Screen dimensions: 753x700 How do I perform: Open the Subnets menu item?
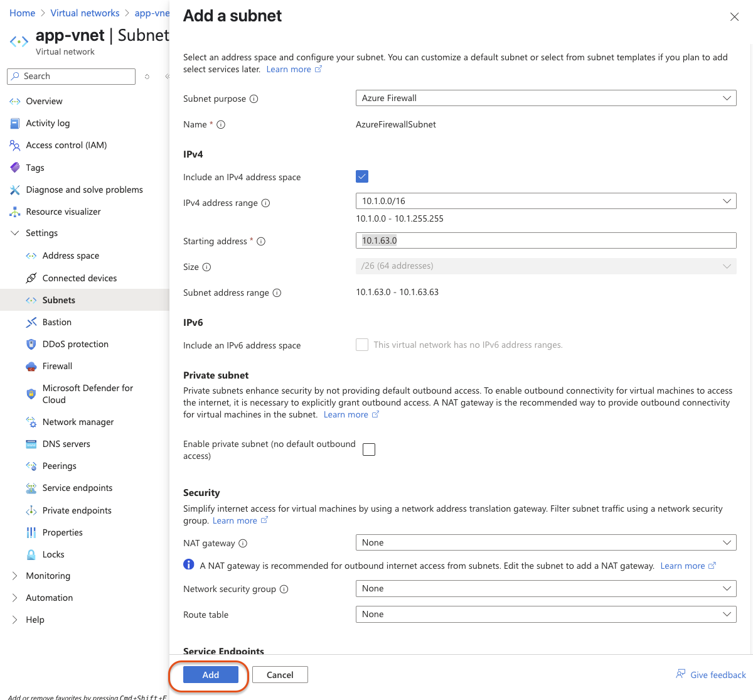coord(85,300)
